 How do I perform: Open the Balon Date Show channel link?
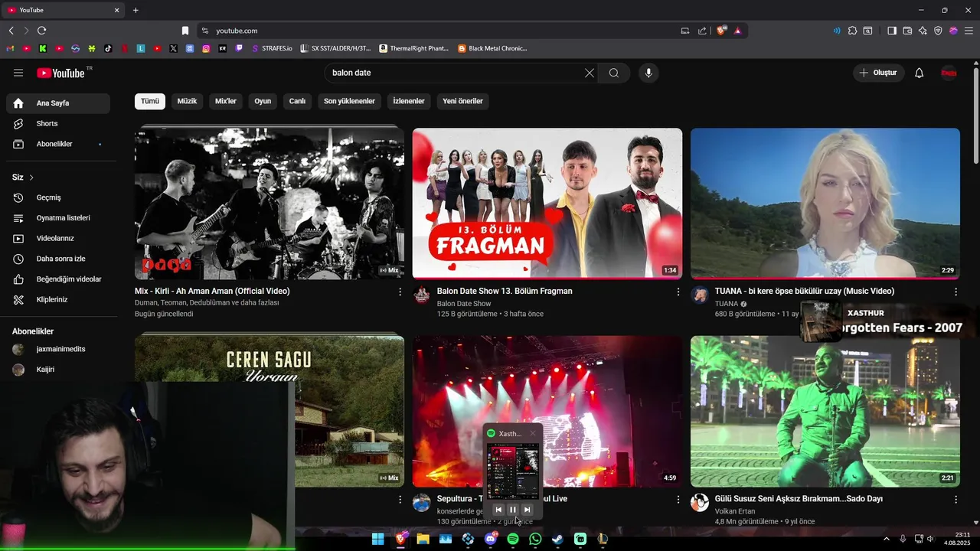pos(464,304)
